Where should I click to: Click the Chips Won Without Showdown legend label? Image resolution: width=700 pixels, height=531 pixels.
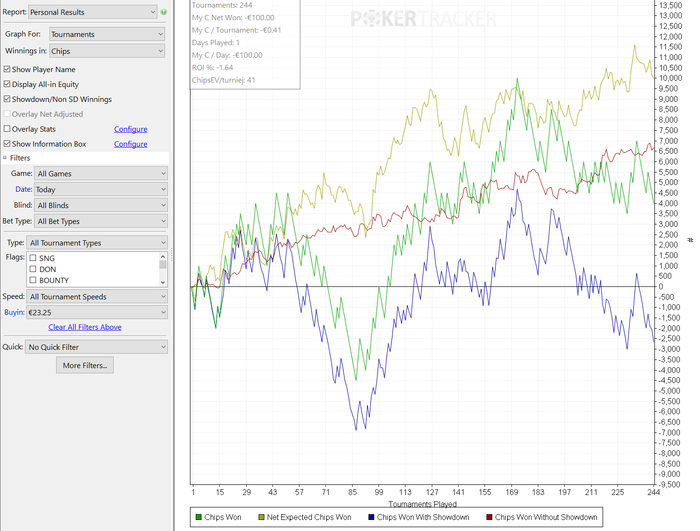(x=546, y=517)
